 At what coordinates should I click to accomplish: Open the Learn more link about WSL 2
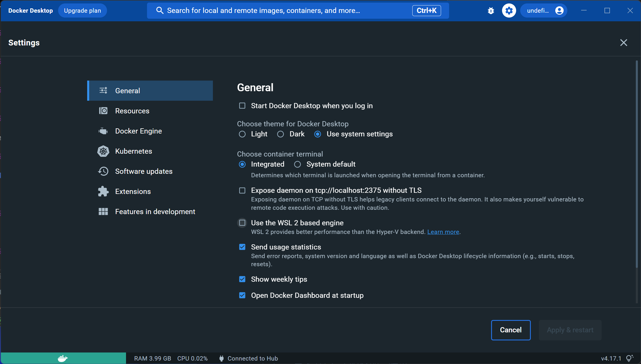(443, 232)
